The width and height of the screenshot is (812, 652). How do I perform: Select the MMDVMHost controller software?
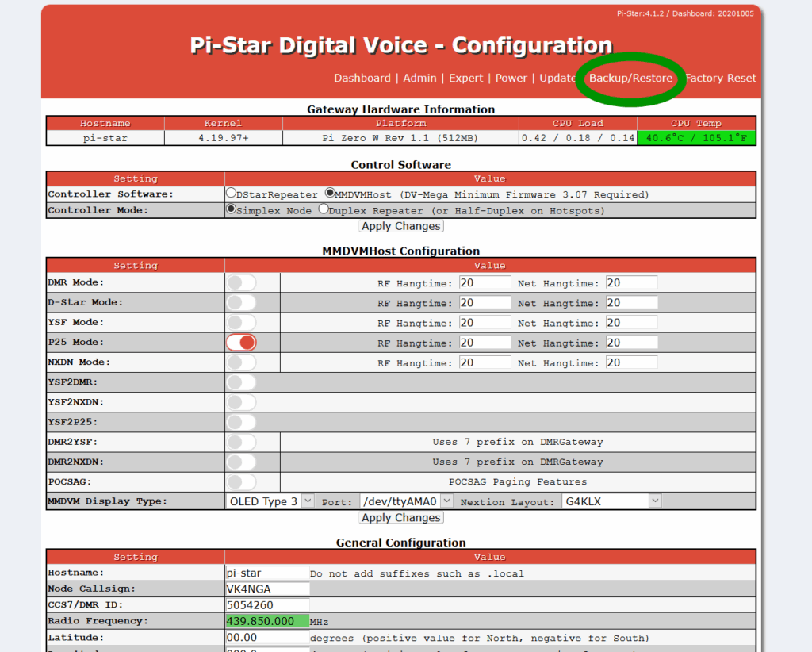coord(329,194)
